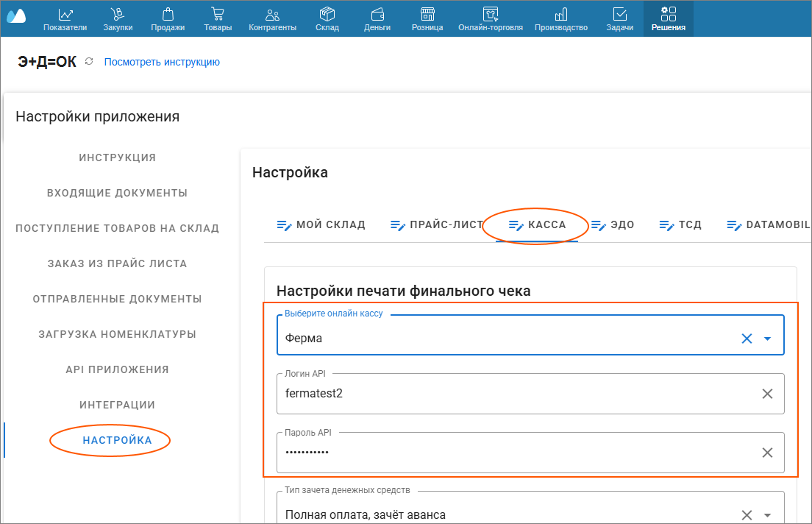The height and width of the screenshot is (524, 812).
Task: Clear the Логин API field
Action: click(767, 394)
